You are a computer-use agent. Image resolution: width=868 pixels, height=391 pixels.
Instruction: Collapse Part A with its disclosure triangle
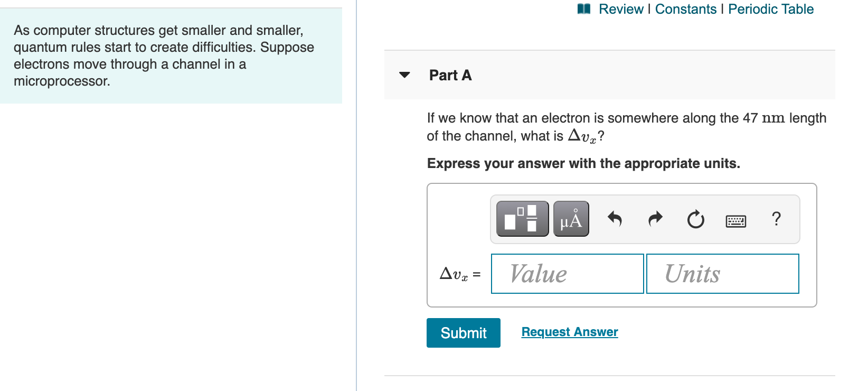pyautogui.click(x=404, y=75)
